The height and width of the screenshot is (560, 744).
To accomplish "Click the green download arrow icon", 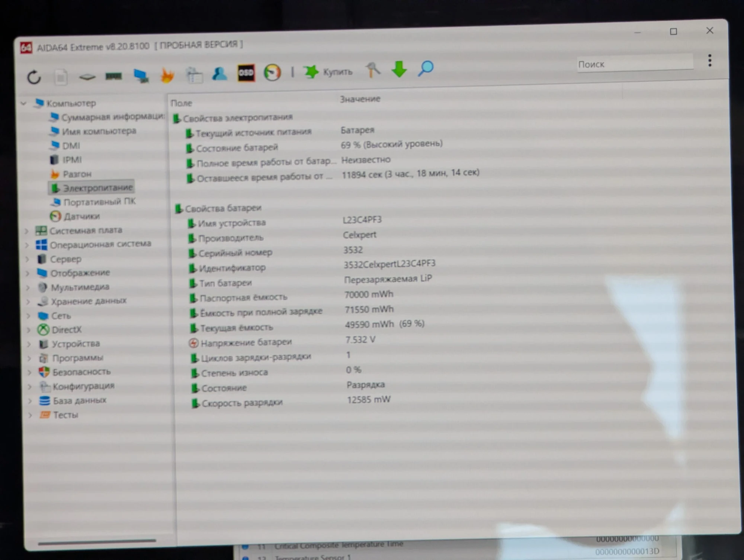I will point(399,69).
